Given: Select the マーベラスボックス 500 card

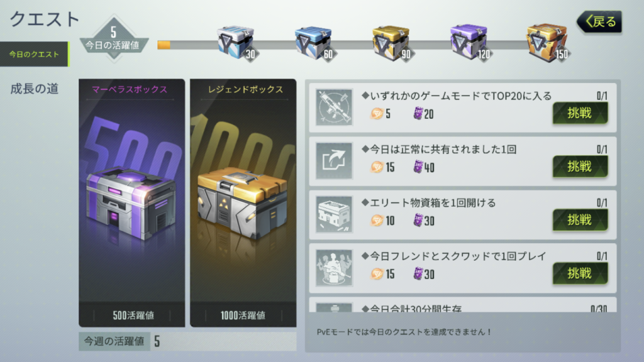Looking at the screenshot, I should pos(132,203).
